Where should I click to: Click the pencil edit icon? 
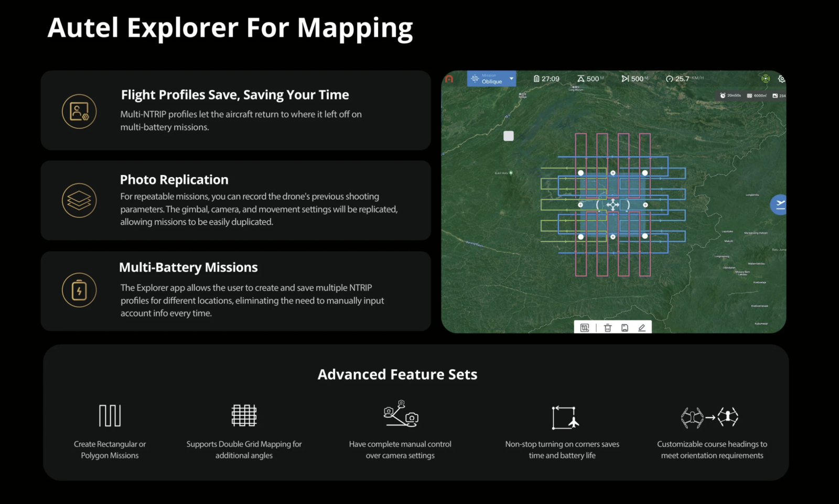tap(641, 328)
